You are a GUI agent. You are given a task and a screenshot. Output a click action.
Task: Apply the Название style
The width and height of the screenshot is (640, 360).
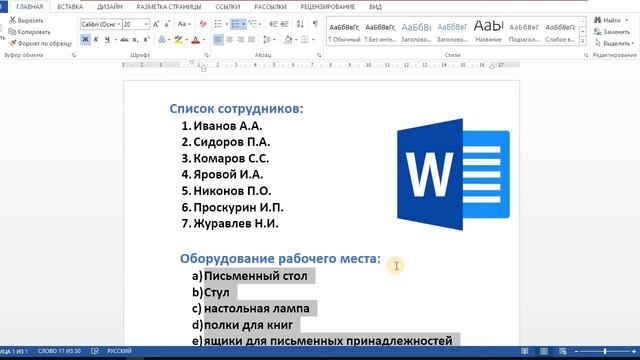point(488,32)
